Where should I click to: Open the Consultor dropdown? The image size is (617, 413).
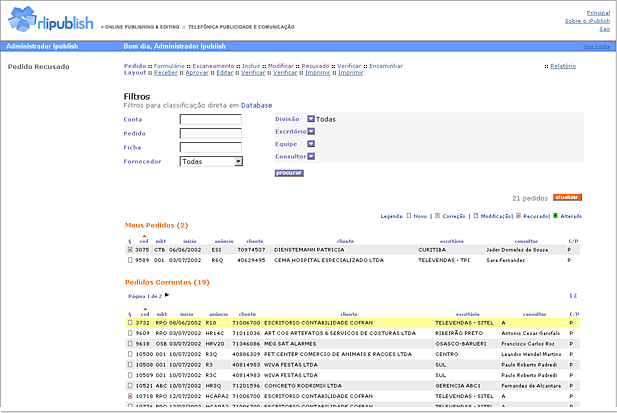[311, 156]
